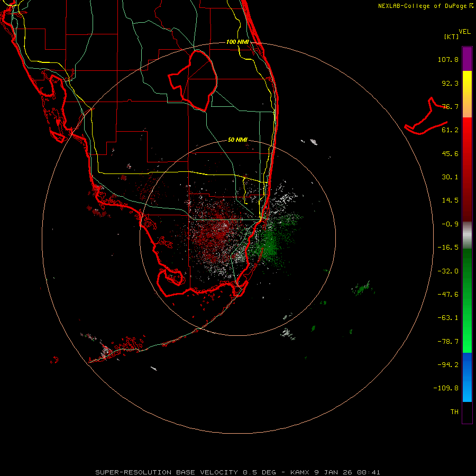Screen dimensions: 476x476
Task: Select the 00:41 timestamp in caption
Action: pos(369,472)
